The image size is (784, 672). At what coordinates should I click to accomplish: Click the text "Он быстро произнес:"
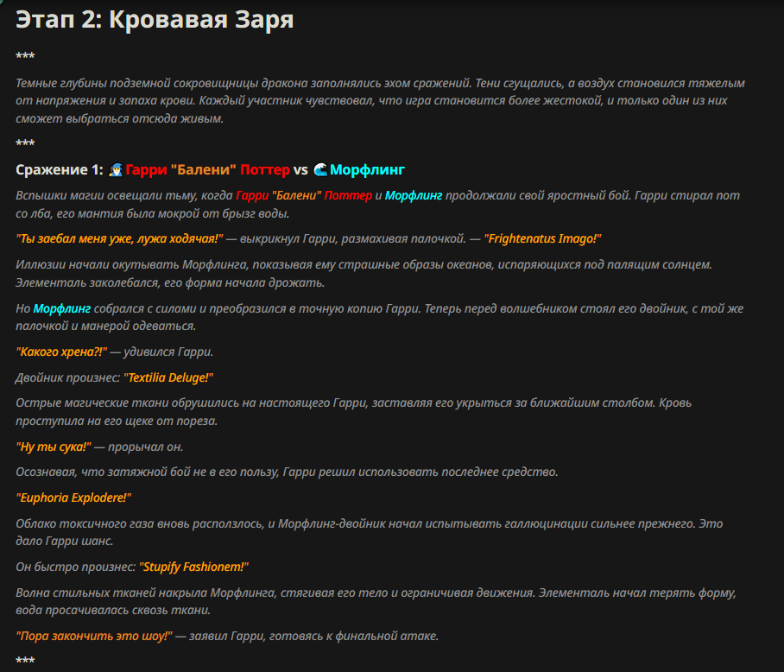click(x=75, y=567)
